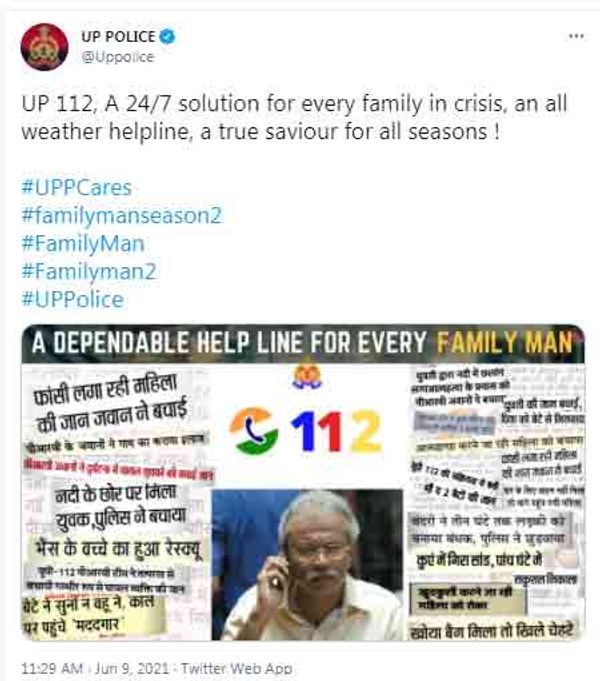Open the #Familyman2 hashtag
Image resolution: width=600 pixels, height=681 pixels.
tap(89, 271)
